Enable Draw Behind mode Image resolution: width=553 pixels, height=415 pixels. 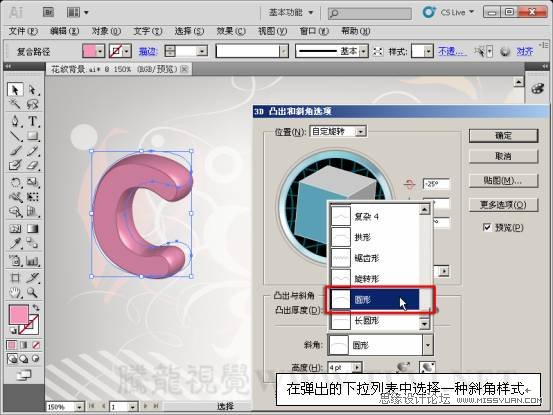click(24, 359)
